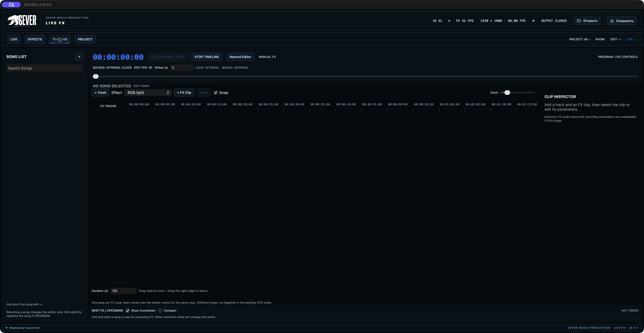
Task: Click the MANUAL FX text
Action: click(267, 57)
